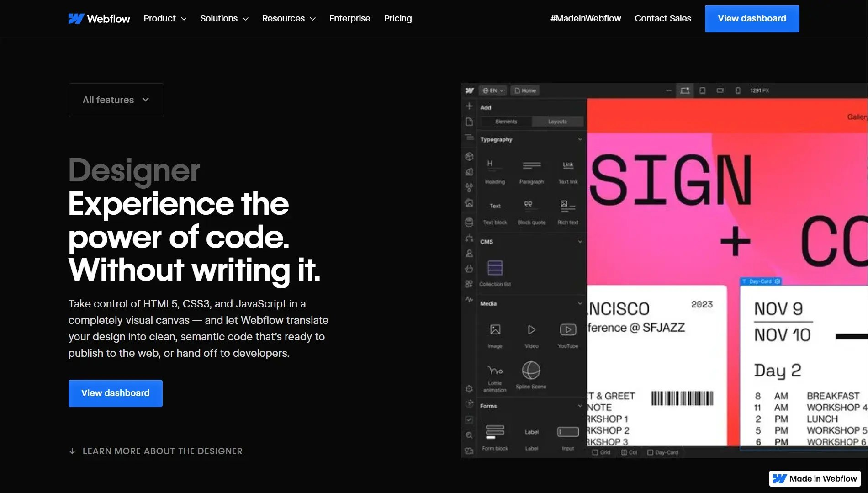Open the designer Settings gear icon
Screen dimensions: 868x493
point(469,389)
